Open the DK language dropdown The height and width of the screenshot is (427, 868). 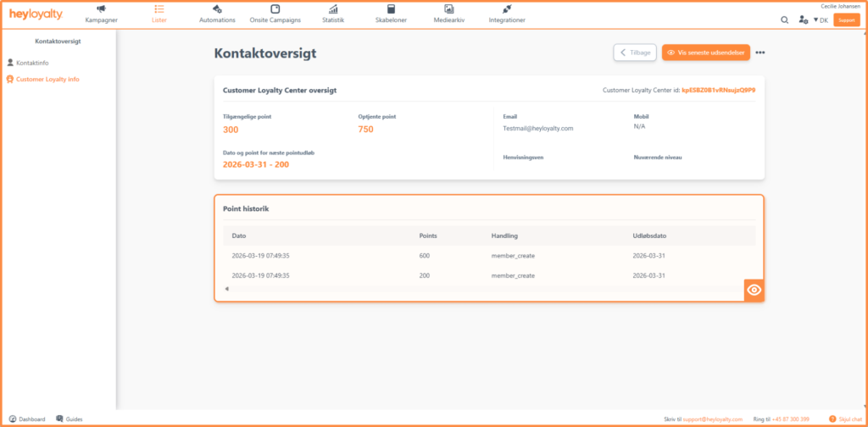(821, 20)
